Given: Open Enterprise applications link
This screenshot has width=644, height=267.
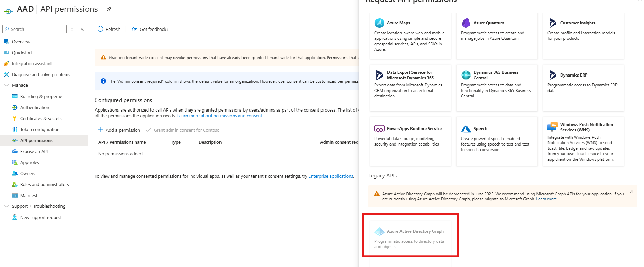Looking at the screenshot, I should (x=331, y=176).
